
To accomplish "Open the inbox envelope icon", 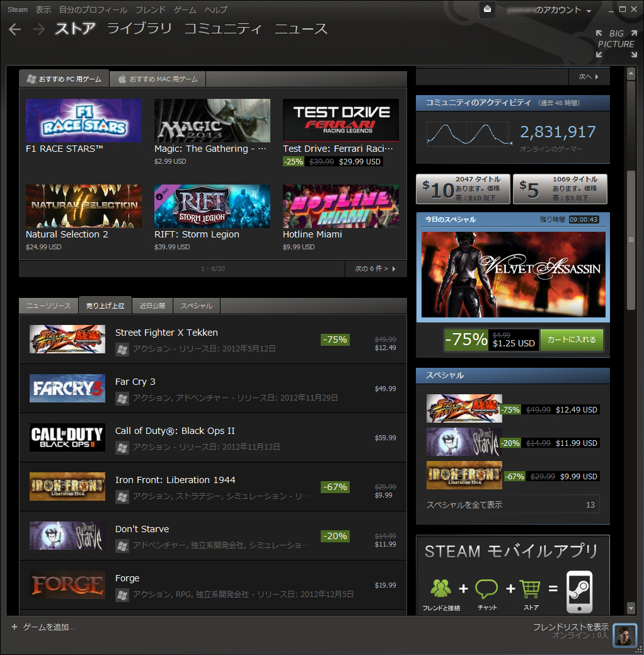I will tap(487, 9).
